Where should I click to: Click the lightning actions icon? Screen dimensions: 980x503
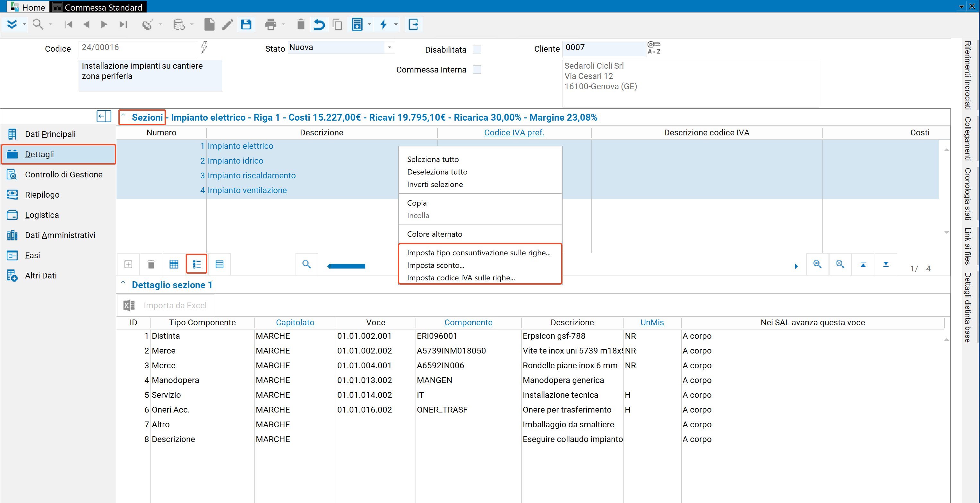(x=383, y=25)
